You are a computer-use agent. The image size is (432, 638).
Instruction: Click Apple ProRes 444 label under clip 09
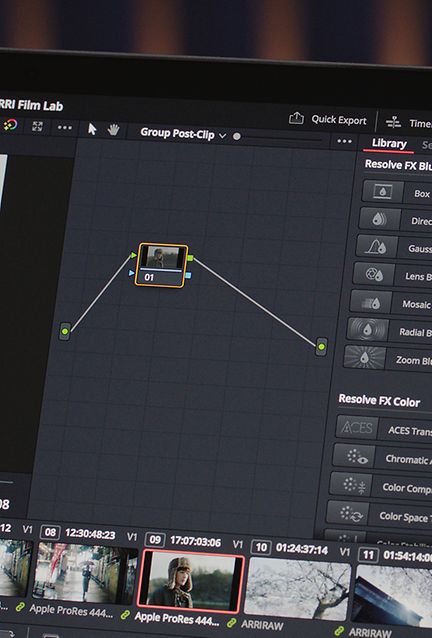point(177,618)
